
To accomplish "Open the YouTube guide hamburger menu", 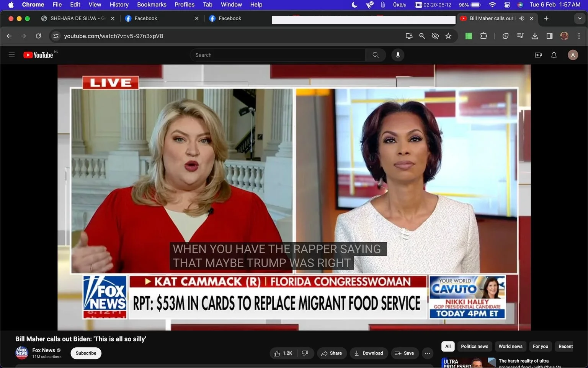I will (11, 55).
